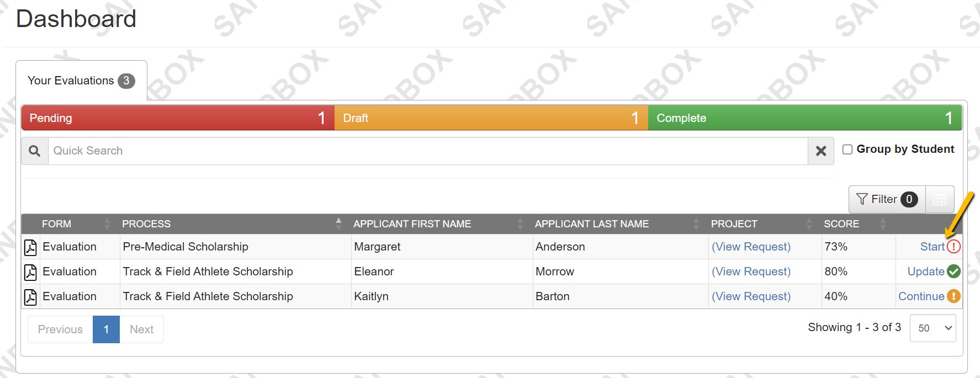Viewport: 980px width, 378px height.
Task: Open the Filter button
Action: (x=887, y=200)
